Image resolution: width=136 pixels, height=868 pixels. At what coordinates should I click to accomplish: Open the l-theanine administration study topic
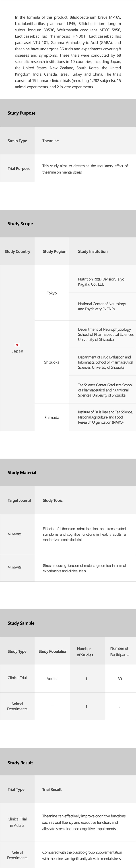point(84,534)
